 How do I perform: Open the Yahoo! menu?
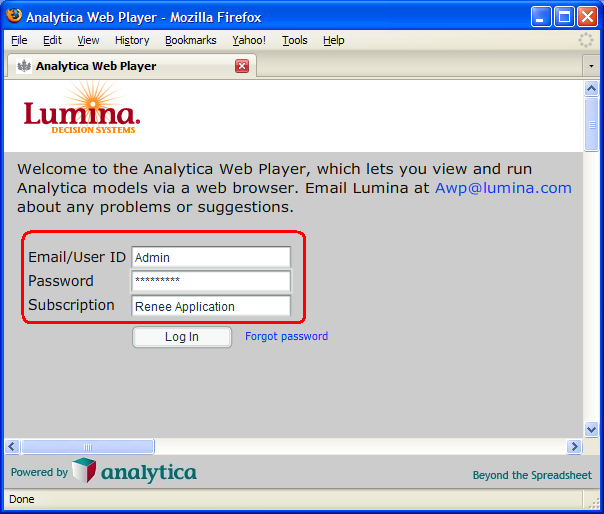pyautogui.click(x=249, y=40)
